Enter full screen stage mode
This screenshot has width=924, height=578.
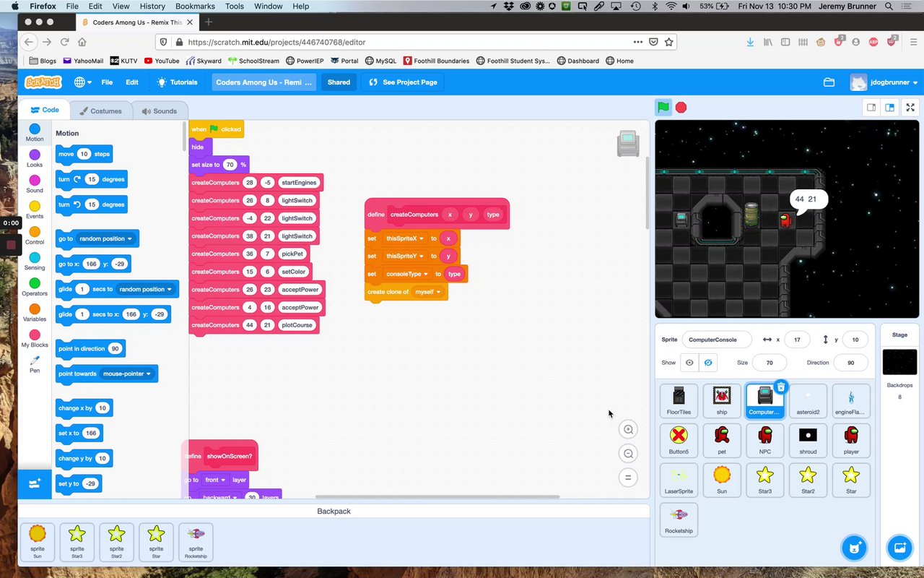(910, 108)
